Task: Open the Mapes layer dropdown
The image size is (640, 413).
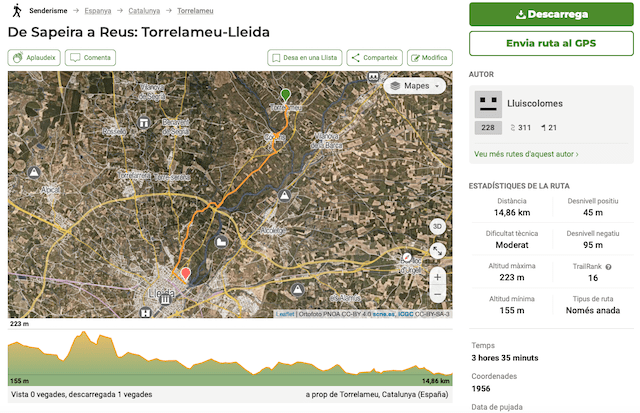Action: [x=416, y=86]
